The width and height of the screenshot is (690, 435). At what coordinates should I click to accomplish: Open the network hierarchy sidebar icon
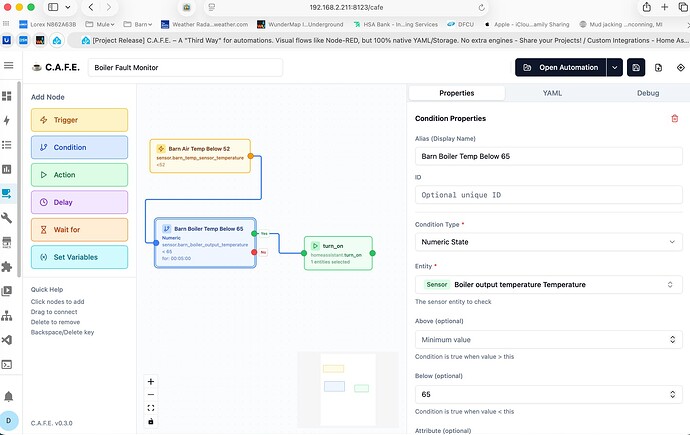(7, 316)
